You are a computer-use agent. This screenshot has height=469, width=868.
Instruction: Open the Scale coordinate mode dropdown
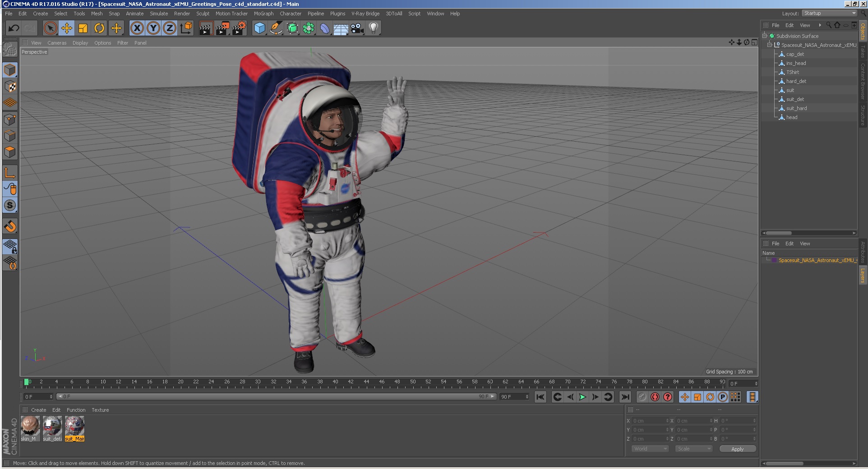[694, 449]
